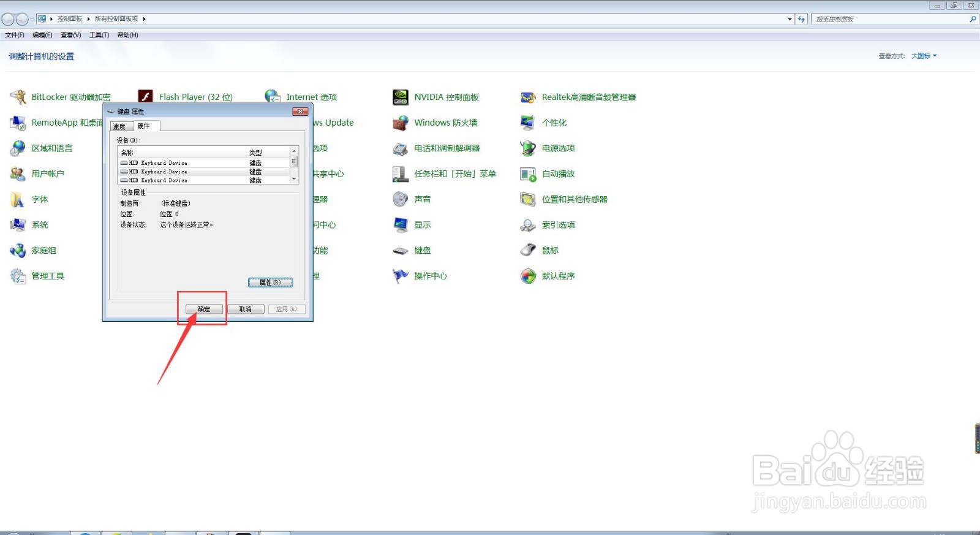Open the 声音 sound icon

(x=401, y=199)
